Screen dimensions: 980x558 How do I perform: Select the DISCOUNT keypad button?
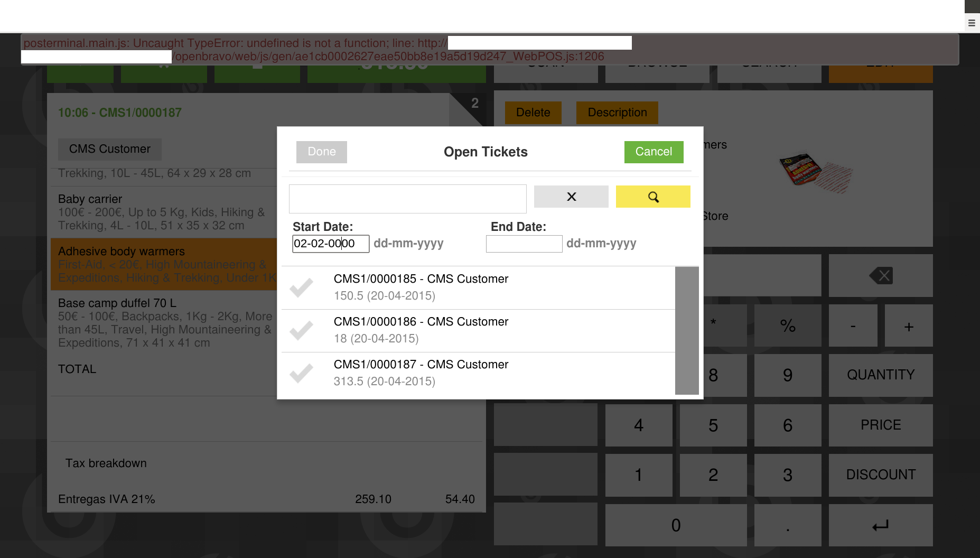880,475
